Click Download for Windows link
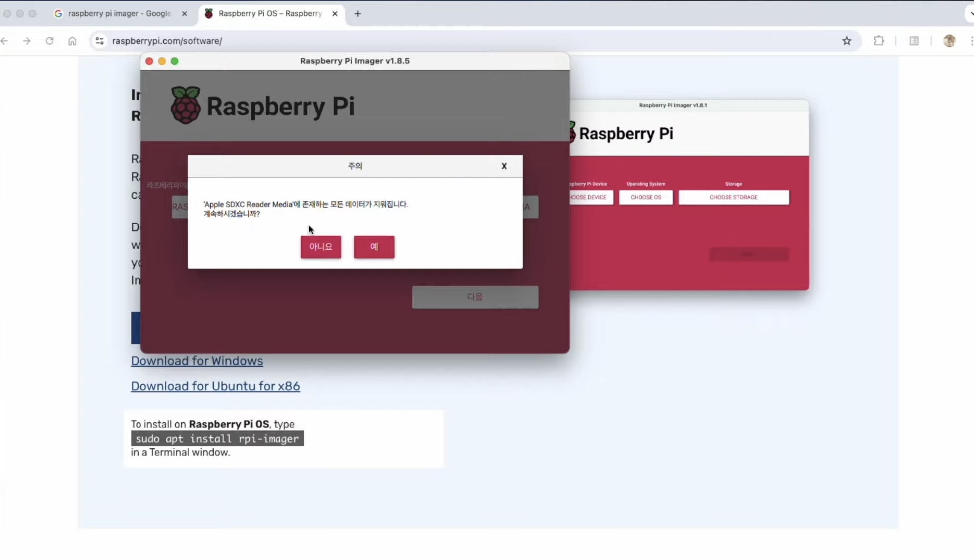The width and height of the screenshot is (974, 560). [196, 361]
